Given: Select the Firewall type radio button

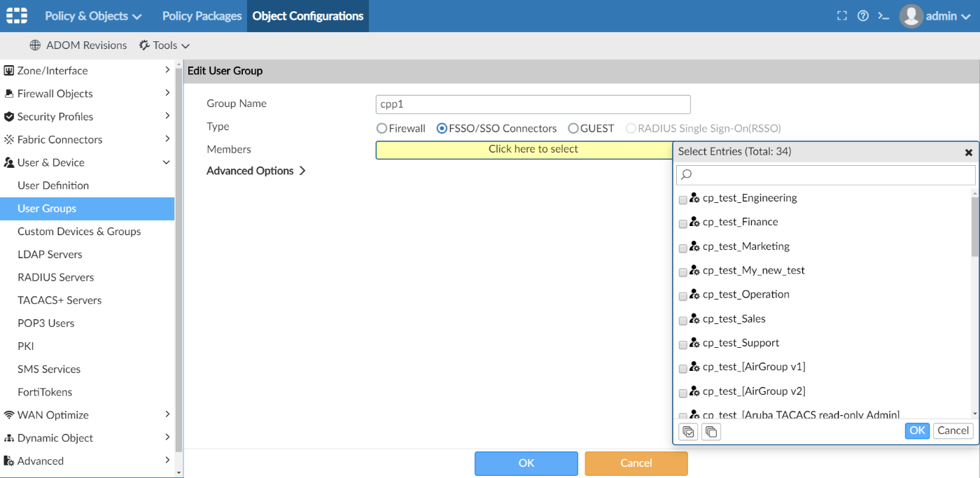Looking at the screenshot, I should point(381,129).
